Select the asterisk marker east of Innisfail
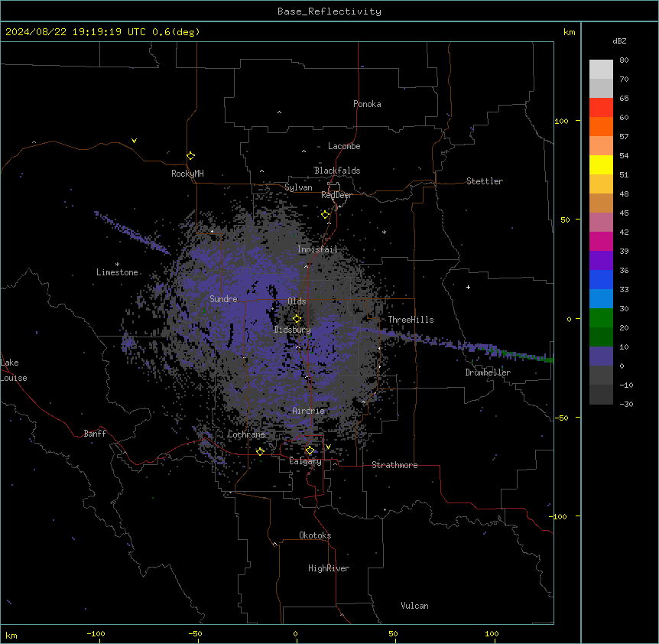 (384, 232)
